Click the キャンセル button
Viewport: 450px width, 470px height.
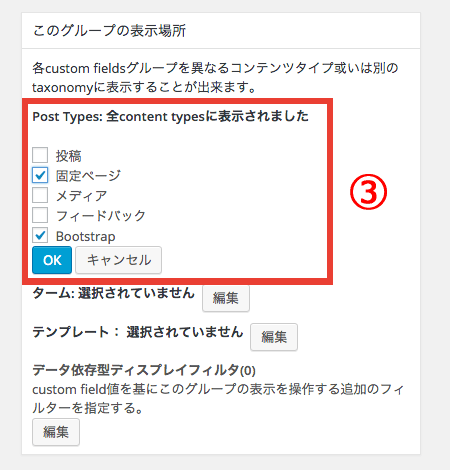click(x=119, y=260)
